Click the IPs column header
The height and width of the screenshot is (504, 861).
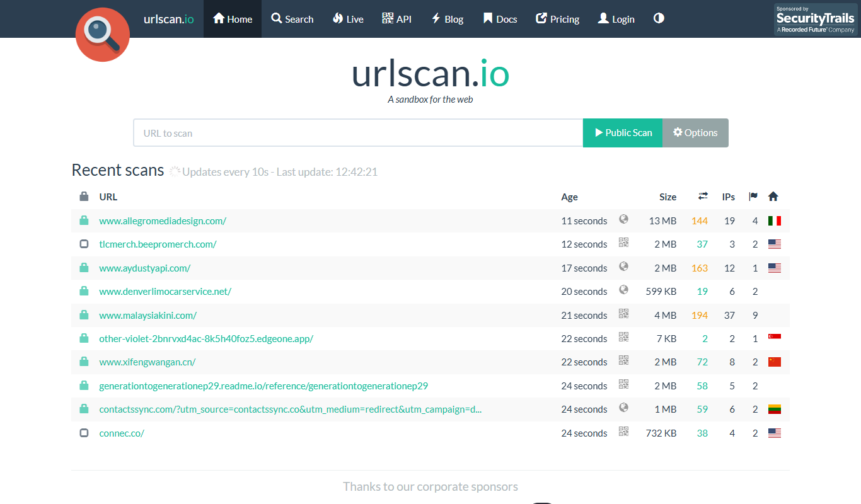[x=729, y=197]
